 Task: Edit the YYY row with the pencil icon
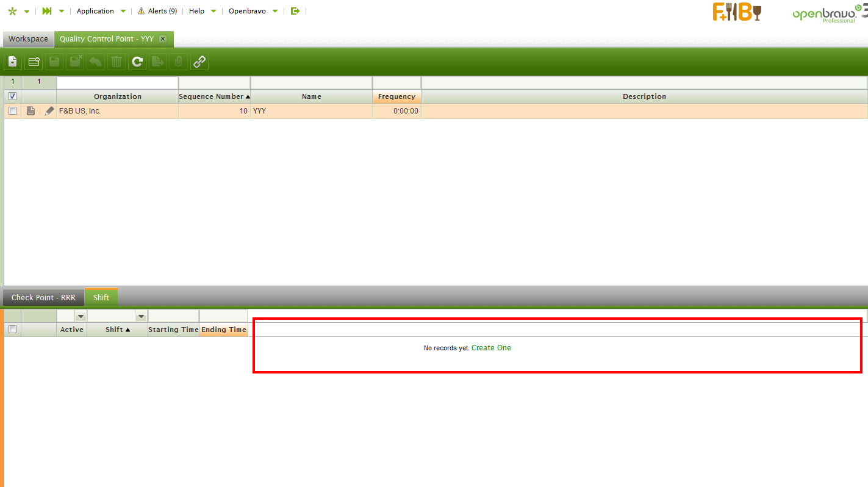[x=49, y=111]
